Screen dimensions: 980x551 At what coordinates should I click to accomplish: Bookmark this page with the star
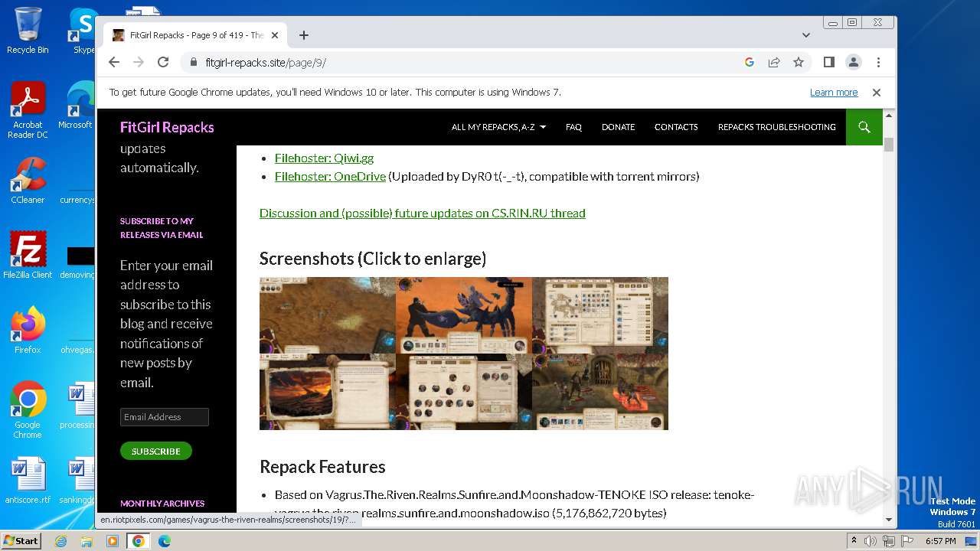(x=799, y=62)
